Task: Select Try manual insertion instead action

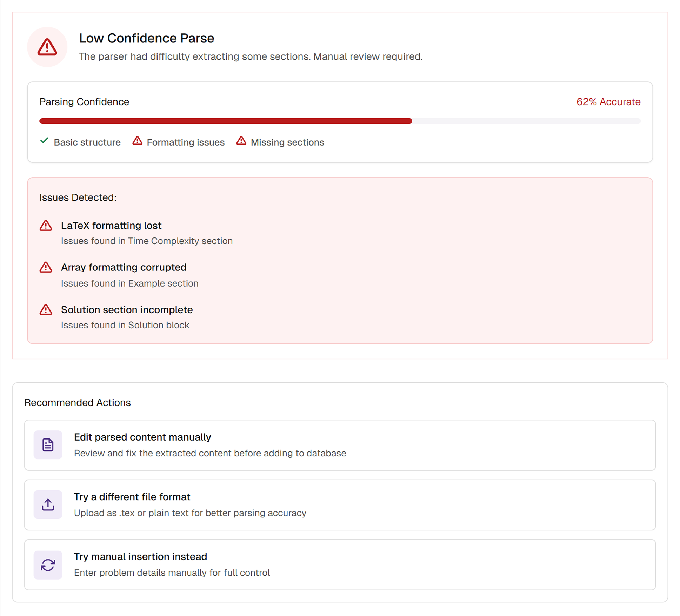Action: [x=340, y=564]
